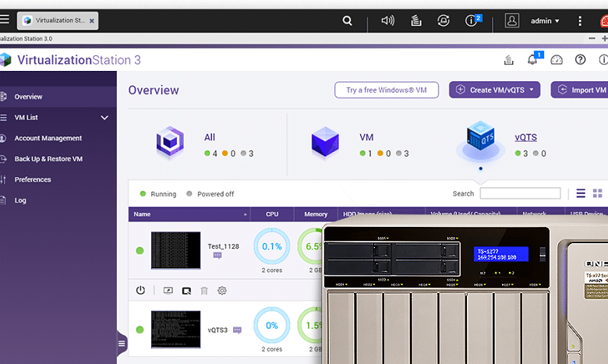Viewport: 608px width, 364px height.
Task: Open event notifications info icon with badge
Action: click(472, 20)
